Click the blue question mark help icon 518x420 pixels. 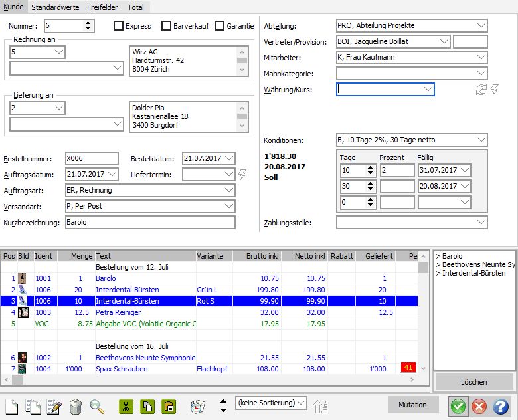[501, 406]
